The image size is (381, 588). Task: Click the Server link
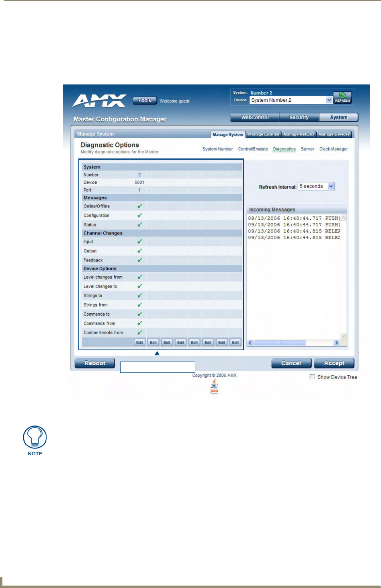pos(307,149)
